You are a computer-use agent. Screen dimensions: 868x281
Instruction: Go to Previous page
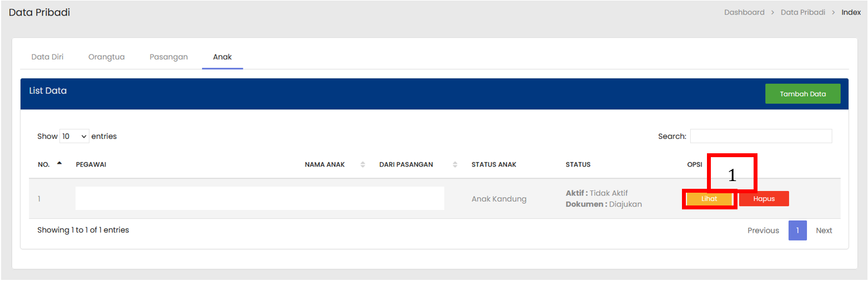click(x=762, y=230)
